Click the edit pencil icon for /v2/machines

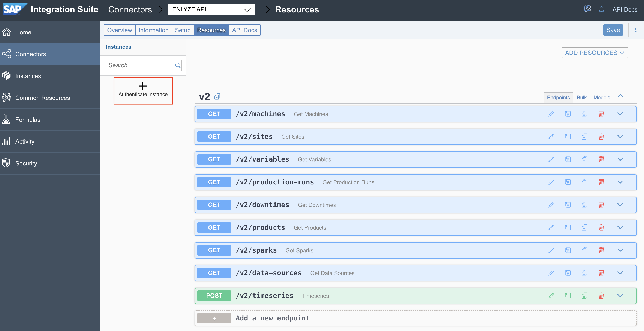click(551, 114)
